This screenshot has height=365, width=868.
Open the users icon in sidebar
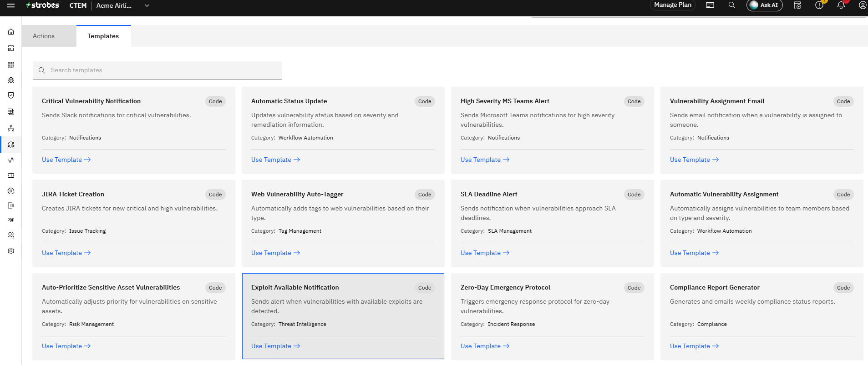tap(11, 235)
